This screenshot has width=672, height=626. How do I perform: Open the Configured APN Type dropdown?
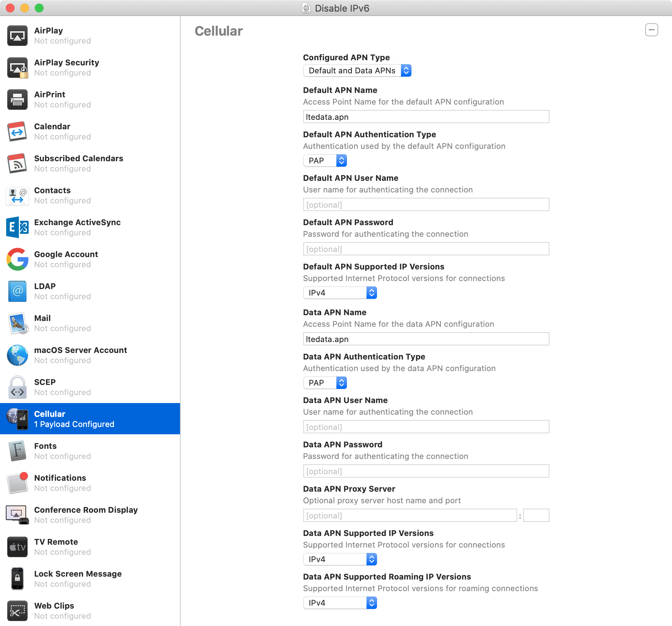(x=357, y=70)
